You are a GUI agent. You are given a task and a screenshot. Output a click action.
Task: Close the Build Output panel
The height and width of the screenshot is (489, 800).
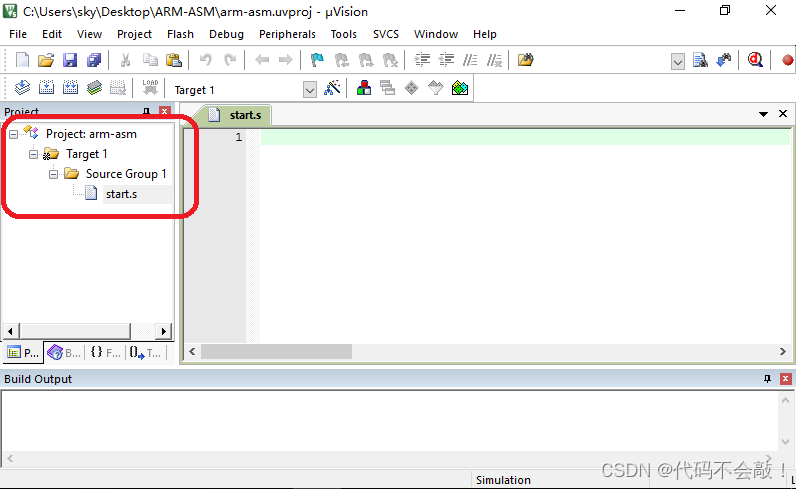(x=786, y=379)
